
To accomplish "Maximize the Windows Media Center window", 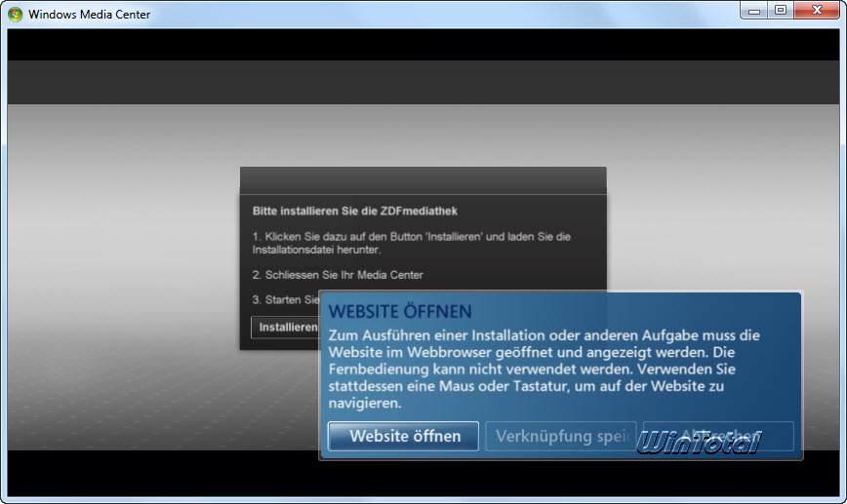I will (x=781, y=11).
